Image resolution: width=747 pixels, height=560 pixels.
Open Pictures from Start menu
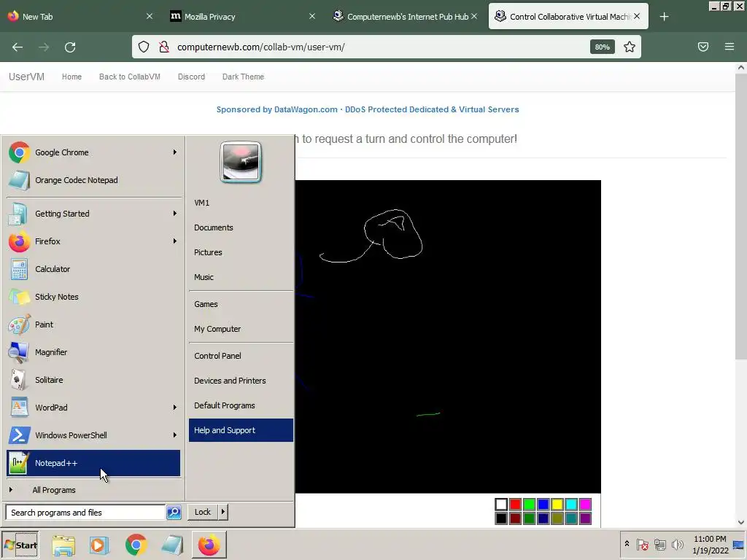point(241,252)
